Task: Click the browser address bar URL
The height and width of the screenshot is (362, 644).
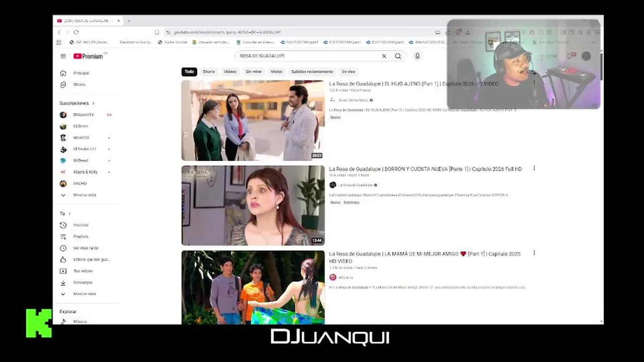Action: (227, 32)
